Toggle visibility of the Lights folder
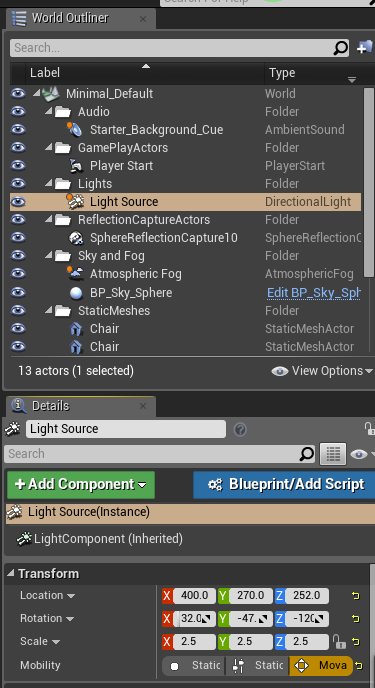Image resolution: width=375 pixels, height=688 pixels. [x=18, y=183]
